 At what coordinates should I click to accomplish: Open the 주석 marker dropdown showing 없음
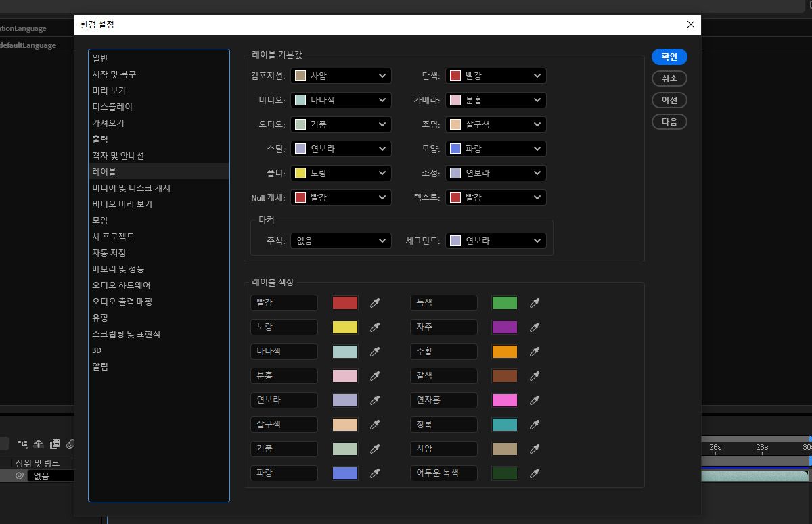[x=340, y=240]
